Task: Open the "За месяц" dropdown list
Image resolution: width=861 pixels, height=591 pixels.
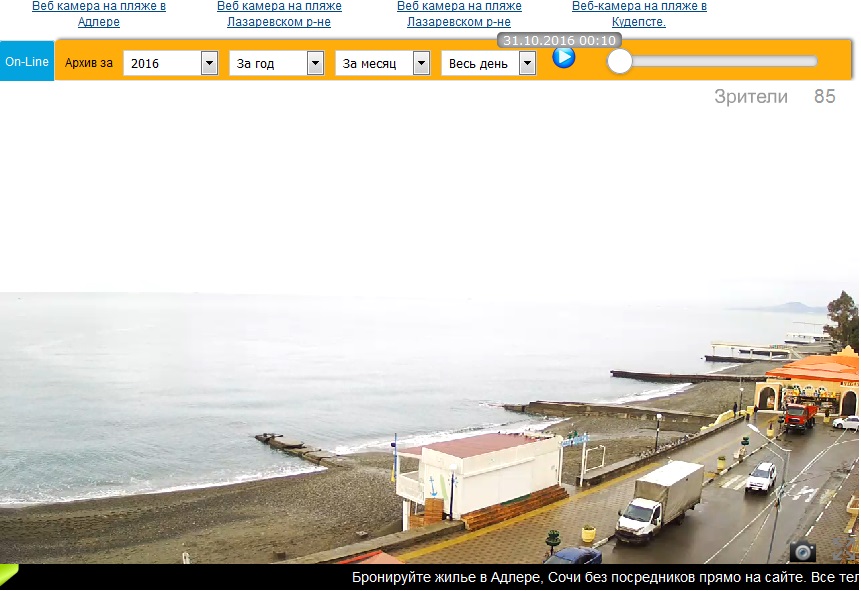Action: (421, 64)
